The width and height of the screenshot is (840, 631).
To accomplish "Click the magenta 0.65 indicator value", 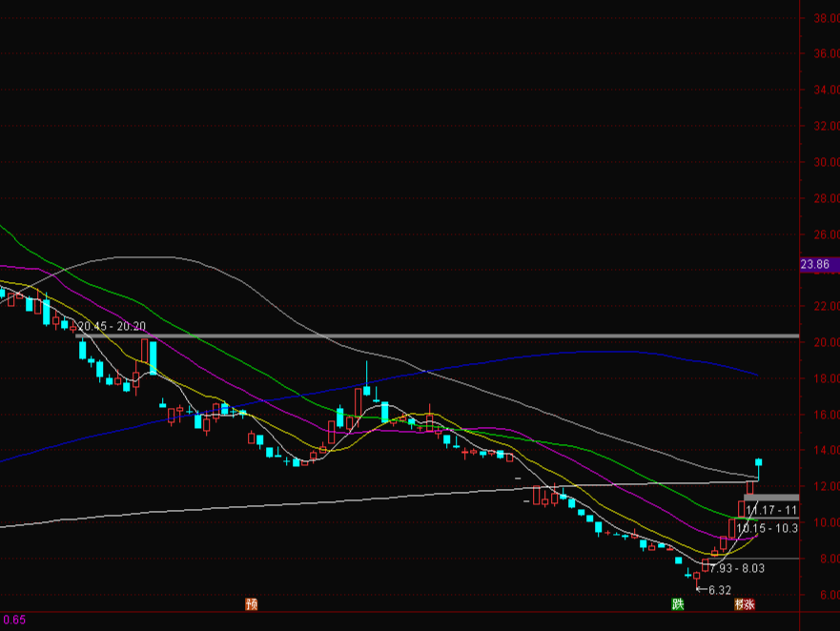I will (14, 620).
